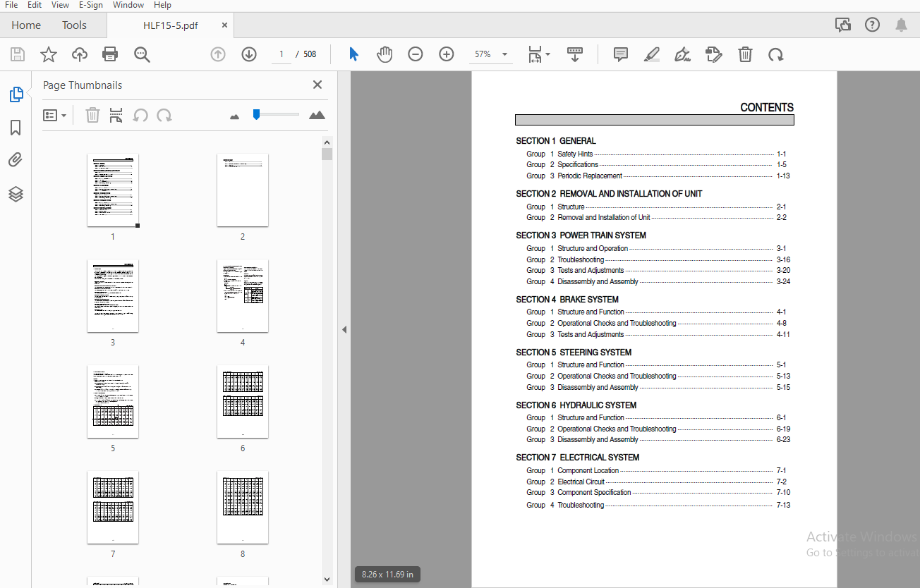Go to next page arrow
The image size is (920, 588).
point(249,54)
